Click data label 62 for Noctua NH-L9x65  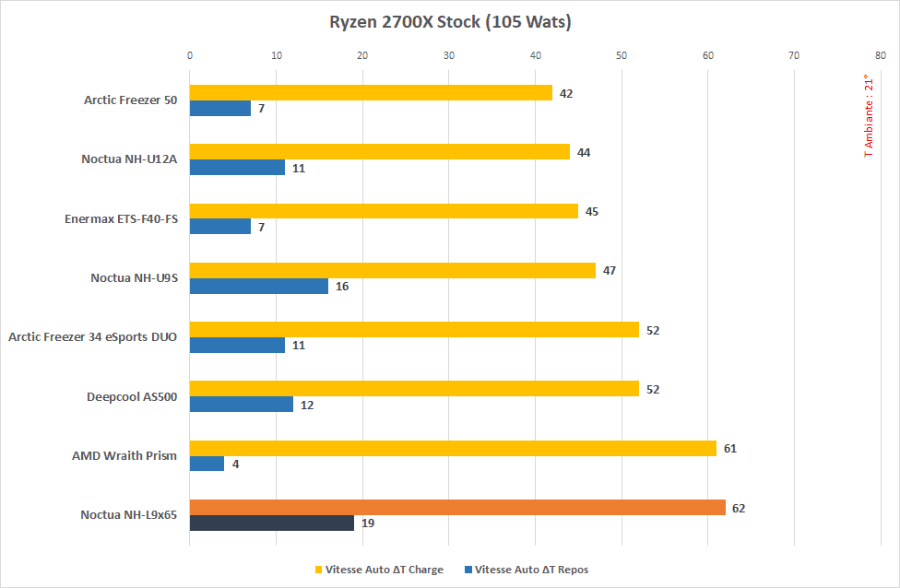coord(739,508)
